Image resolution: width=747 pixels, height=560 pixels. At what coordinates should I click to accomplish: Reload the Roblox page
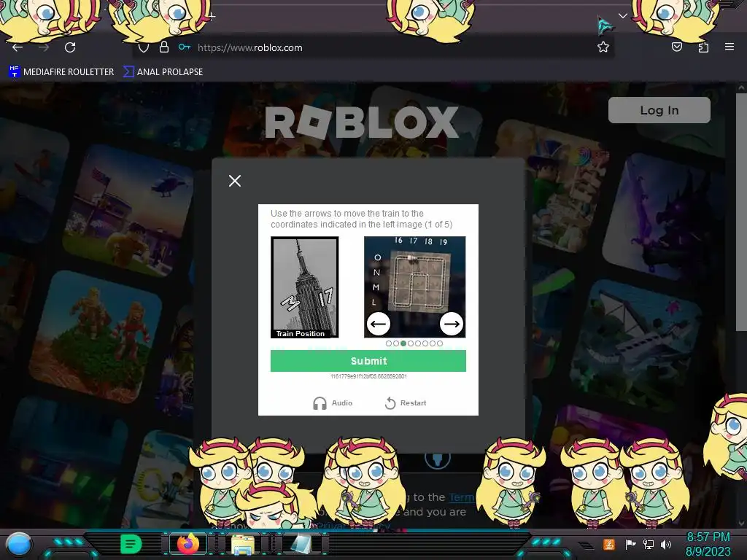[x=70, y=47]
